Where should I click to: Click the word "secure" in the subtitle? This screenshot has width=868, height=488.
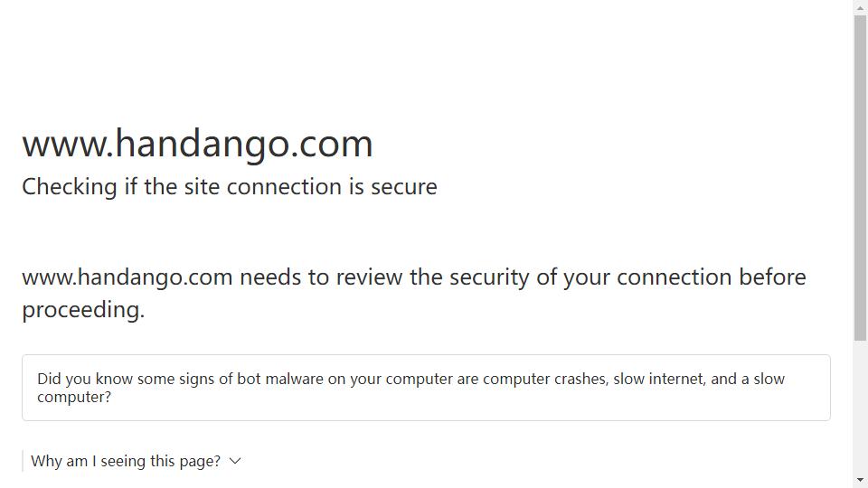click(404, 187)
